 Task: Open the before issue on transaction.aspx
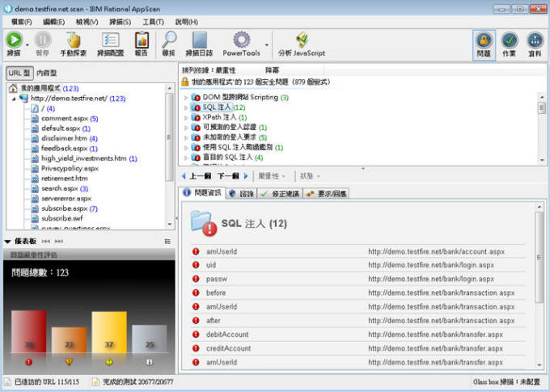tap(357, 293)
